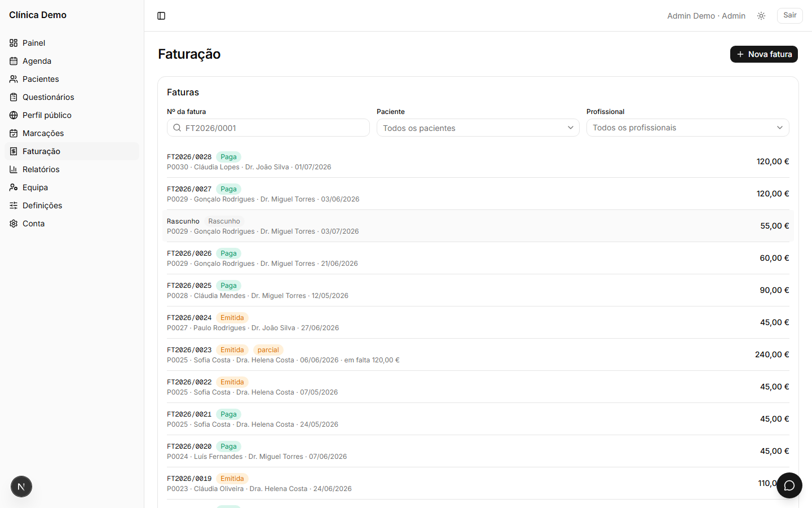Switch the light/dark theme sun icon

point(761,16)
